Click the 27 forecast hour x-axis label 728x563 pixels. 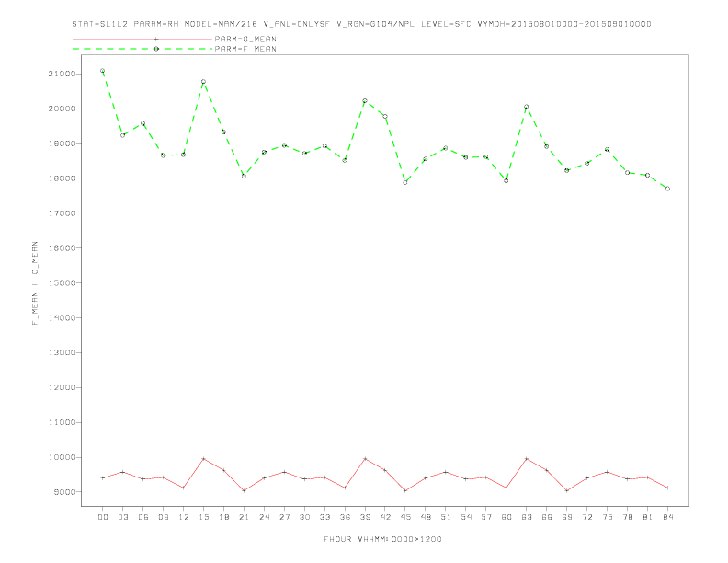(284, 517)
